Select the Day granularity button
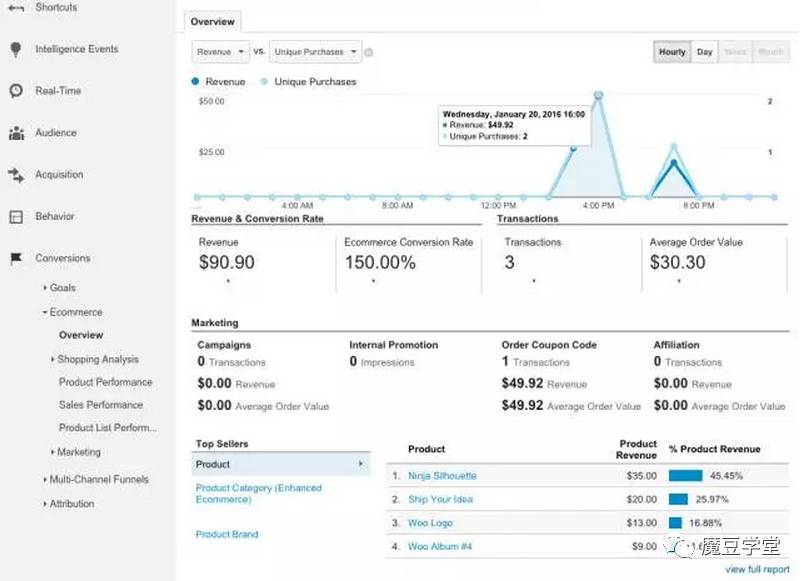806x581 pixels. (x=705, y=52)
